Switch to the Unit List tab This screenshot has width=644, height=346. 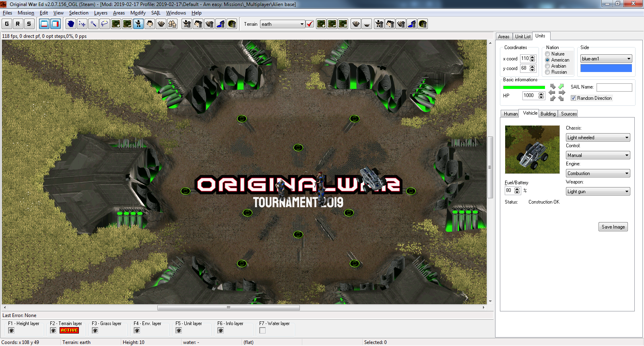pos(523,37)
